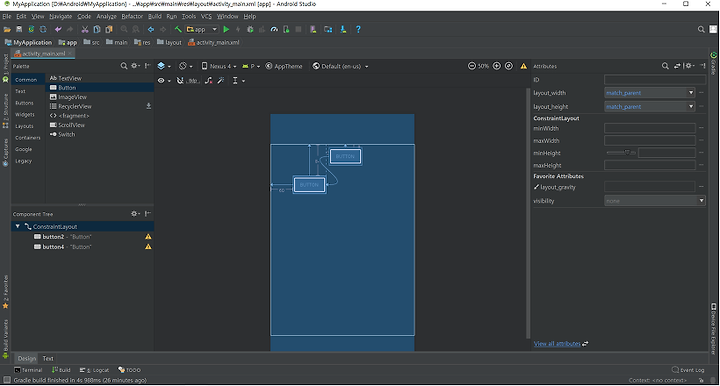Open the Build menu
The image size is (720, 386).
pos(154,17)
